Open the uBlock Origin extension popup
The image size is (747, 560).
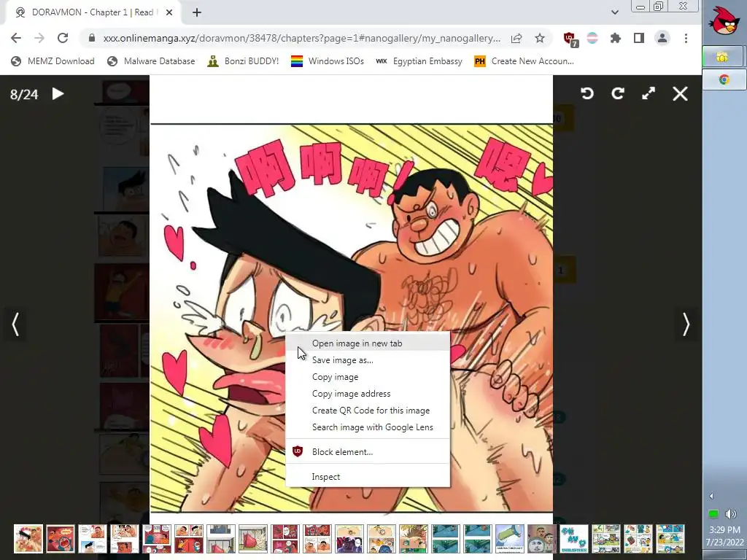point(570,39)
